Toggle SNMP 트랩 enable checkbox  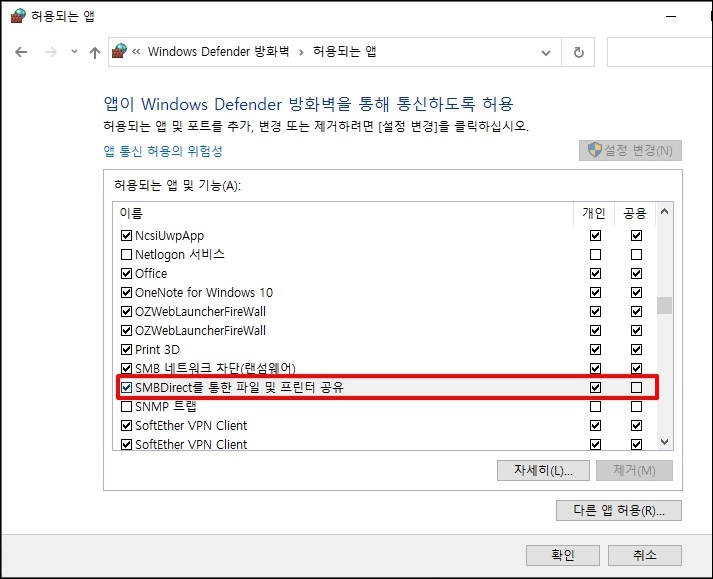126,406
